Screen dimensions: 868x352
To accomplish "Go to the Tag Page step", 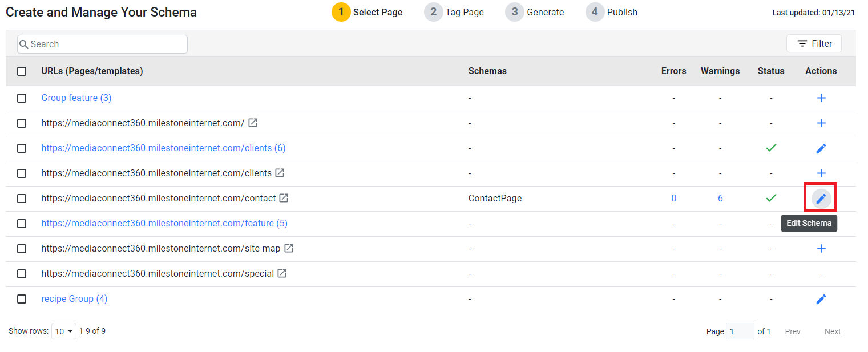I will click(454, 12).
